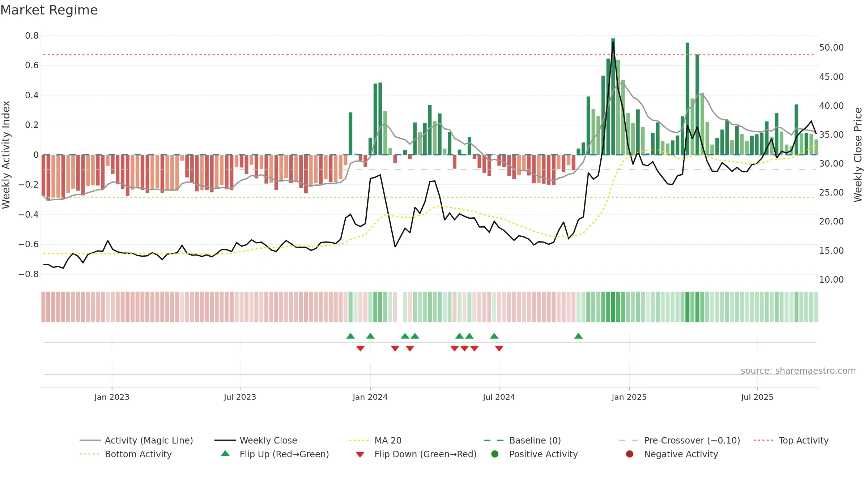Image resolution: width=868 pixels, height=488 pixels.
Task: Toggle the MA 20 legend entry
Action: click(x=375, y=440)
